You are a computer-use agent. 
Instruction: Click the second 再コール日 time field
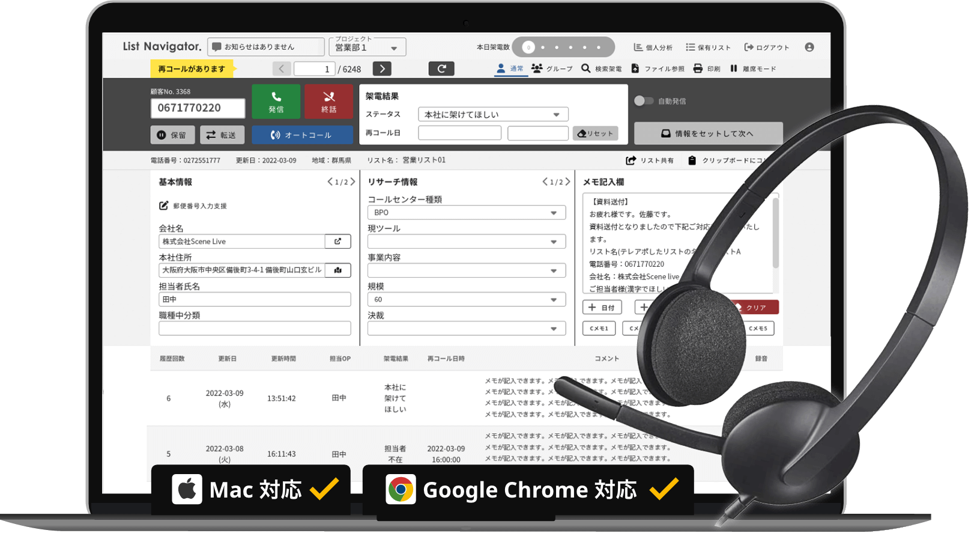538,133
